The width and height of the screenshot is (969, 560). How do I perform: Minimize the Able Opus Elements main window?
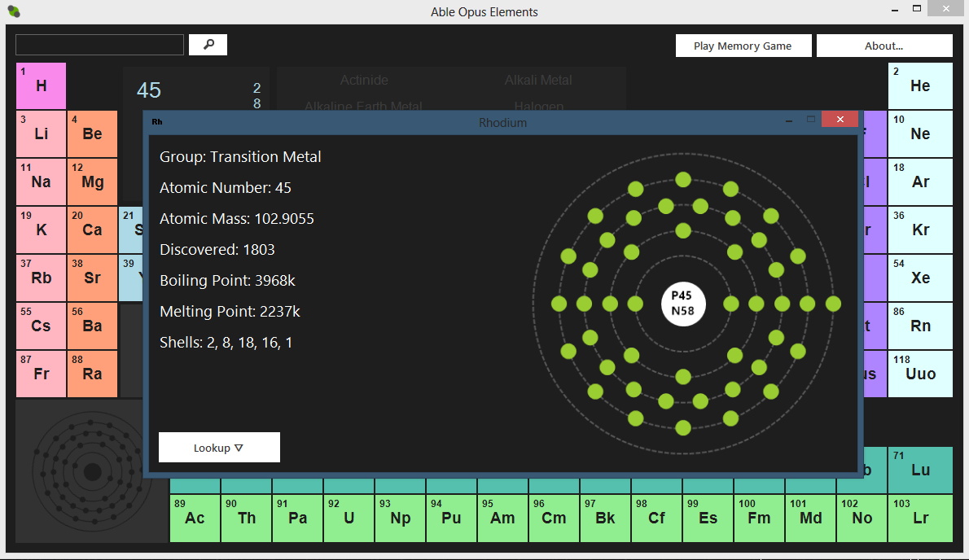(895, 9)
